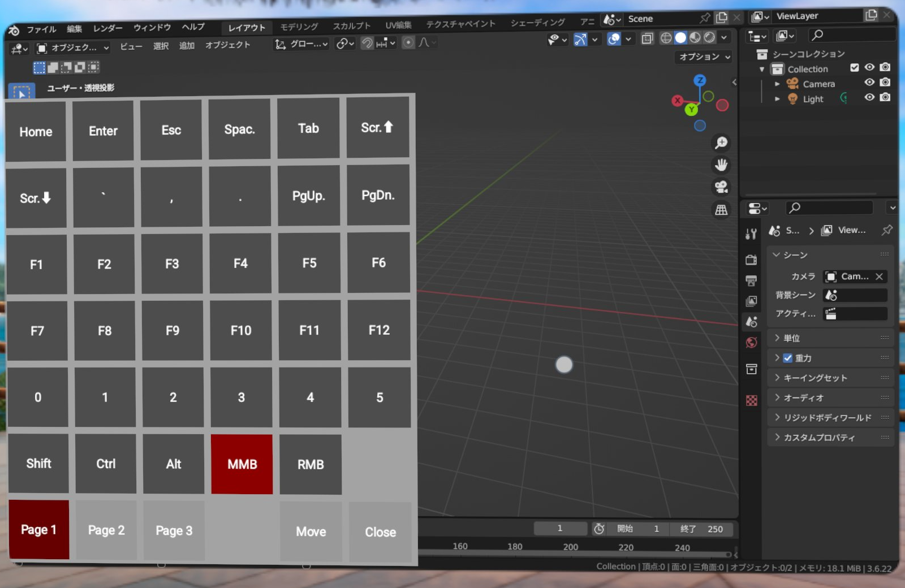905x588 pixels.
Task: Select solid viewport shading
Action: [x=680, y=38]
